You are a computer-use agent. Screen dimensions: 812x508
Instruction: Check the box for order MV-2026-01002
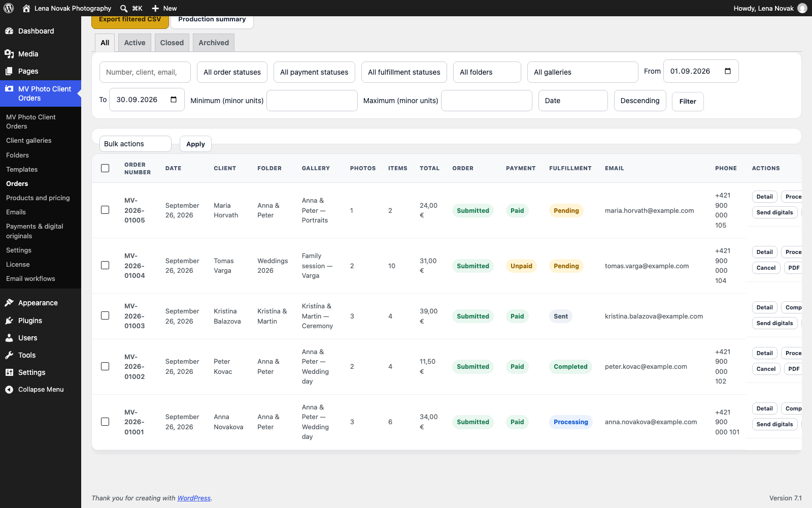click(x=105, y=366)
